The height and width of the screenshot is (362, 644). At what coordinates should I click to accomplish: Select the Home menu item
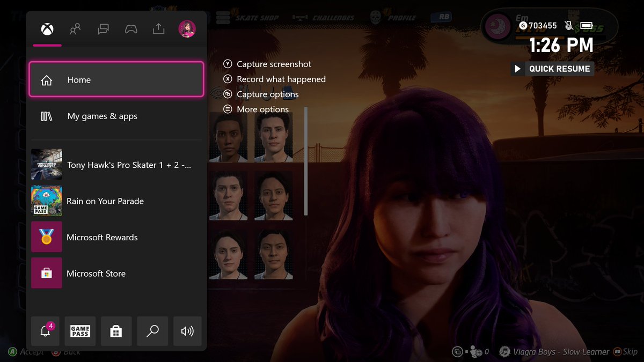[x=116, y=79]
